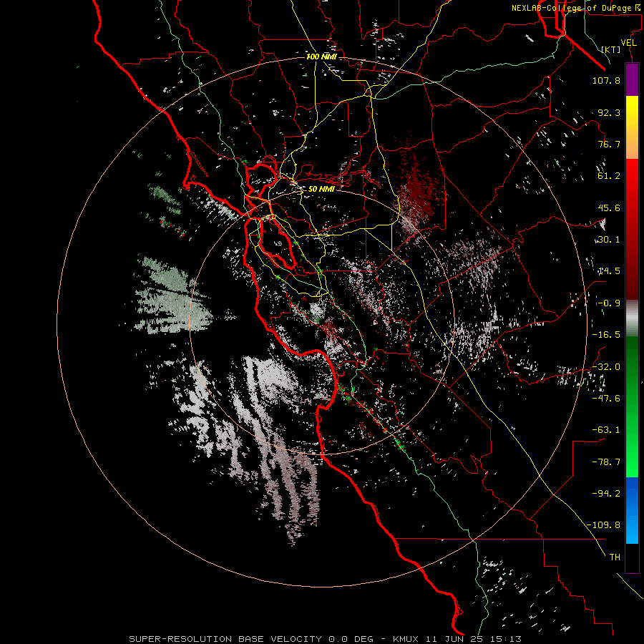The height and width of the screenshot is (644, 644).
Task: Click the 92.3 velocity scale value
Action: (609, 112)
